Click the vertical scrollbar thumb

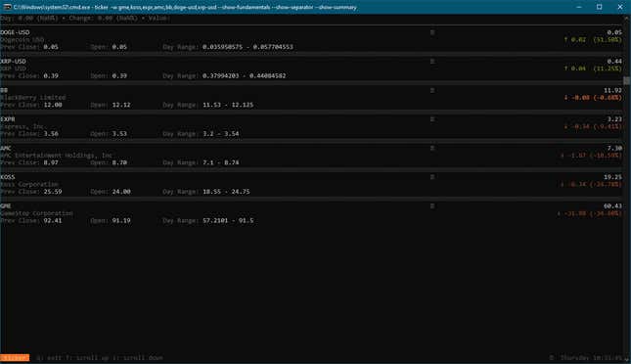click(627, 80)
